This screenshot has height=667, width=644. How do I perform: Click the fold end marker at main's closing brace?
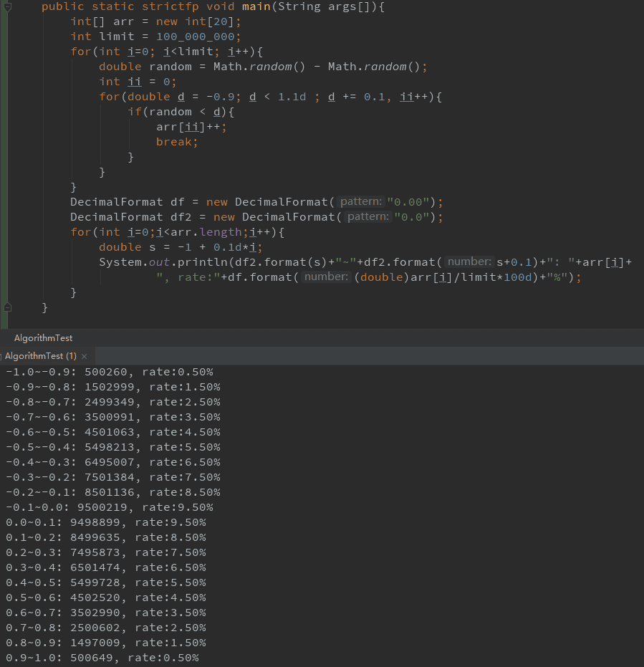tap(7, 307)
